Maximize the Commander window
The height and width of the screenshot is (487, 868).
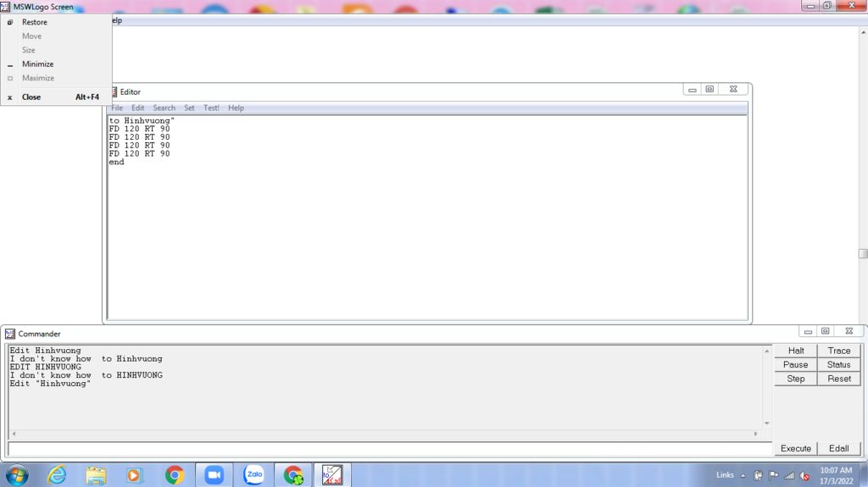click(x=825, y=331)
